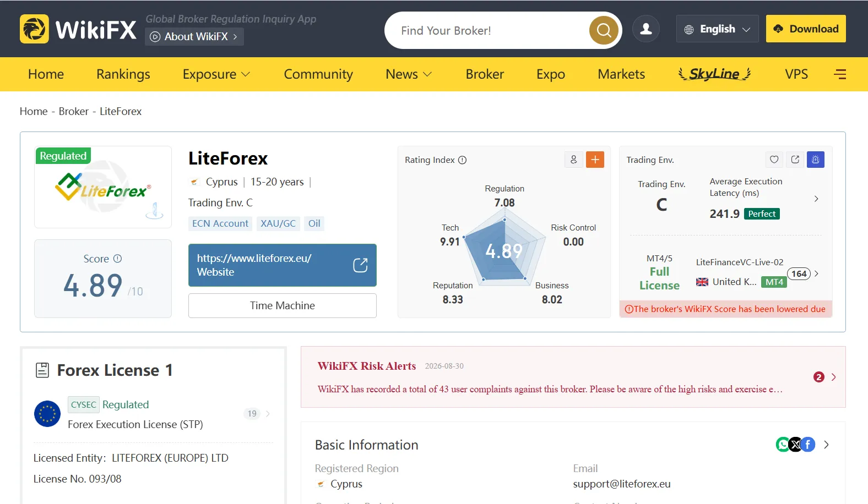The height and width of the screenshot is (504, 868).
Task: Click 'LITEFOREX (EUROPE) LTD' licensed entity text
Action: click(170, 458)
